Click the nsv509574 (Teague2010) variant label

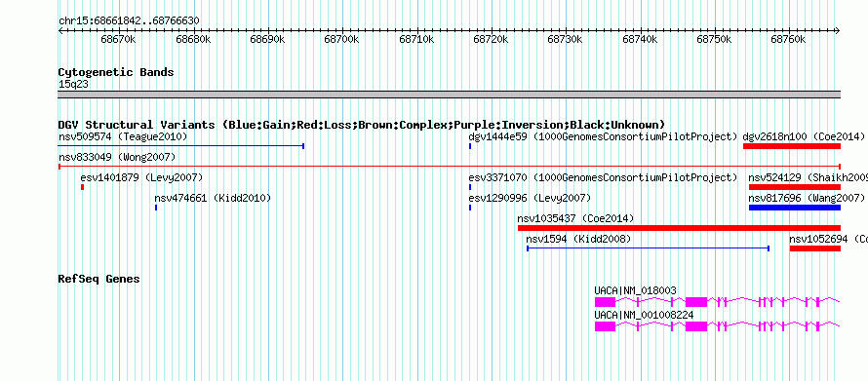click(123, 136)
